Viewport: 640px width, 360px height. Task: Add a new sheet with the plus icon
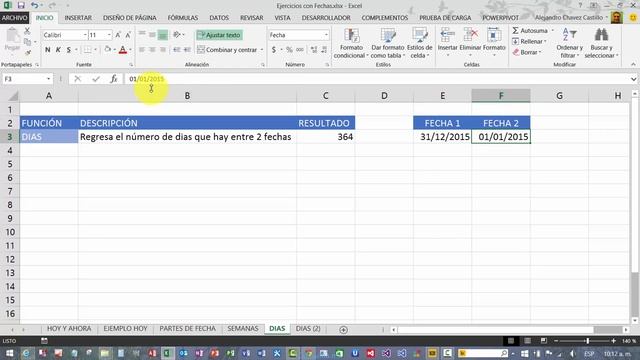pos(343,329)
